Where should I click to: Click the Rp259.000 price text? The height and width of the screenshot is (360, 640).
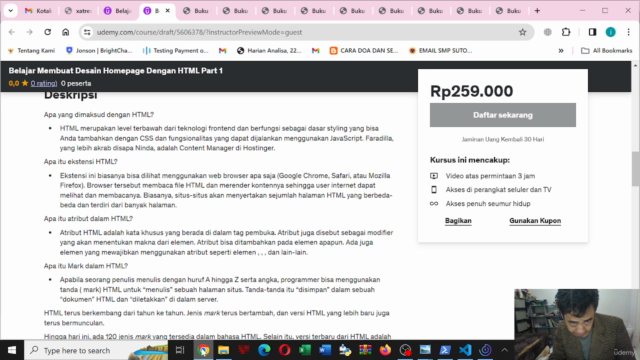(471, 91)
